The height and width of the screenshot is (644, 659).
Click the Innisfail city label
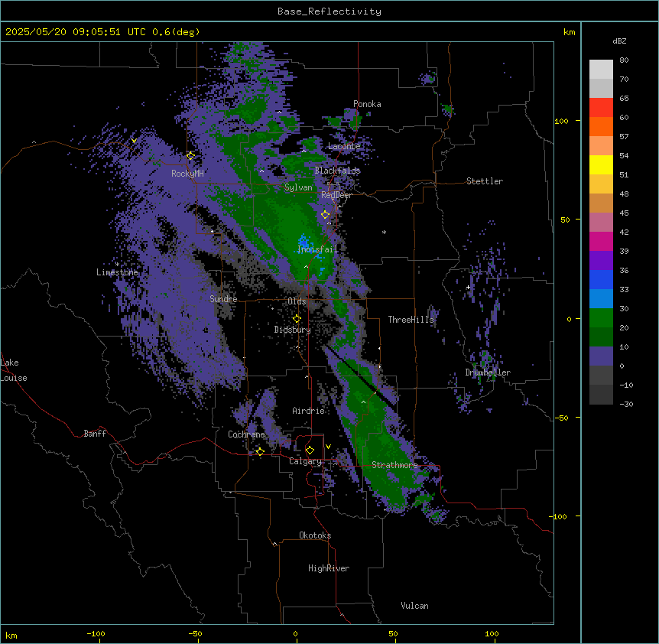click(317, 249)
